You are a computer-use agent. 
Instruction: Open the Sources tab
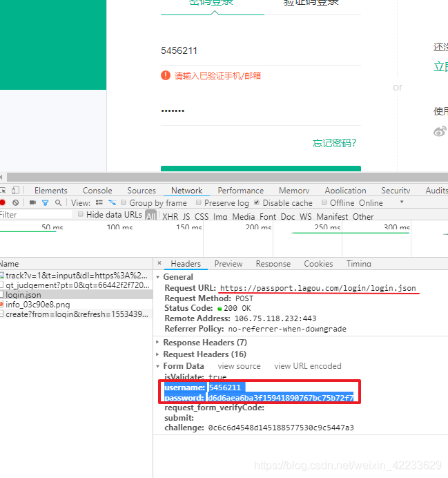click(x=142, y=191)
